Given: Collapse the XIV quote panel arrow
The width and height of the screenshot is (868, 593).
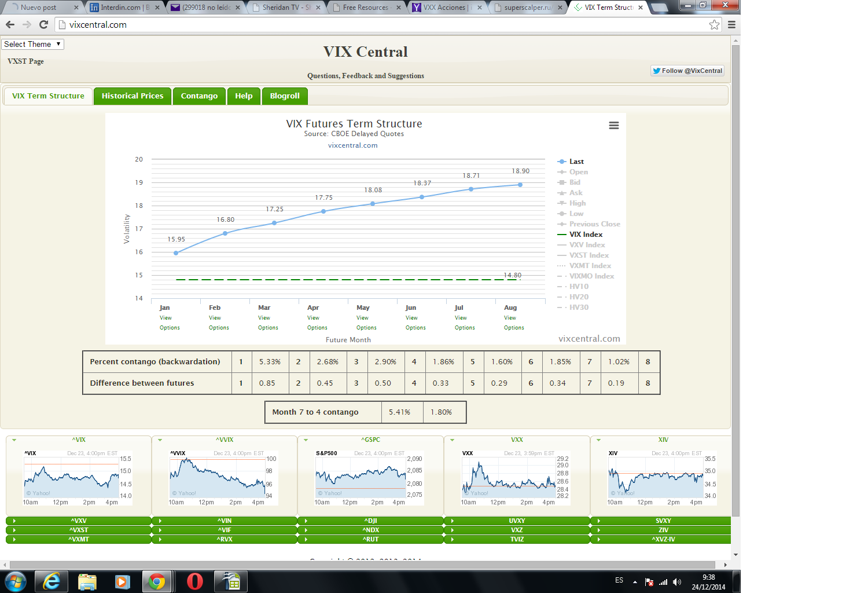Looking at the screenshot, I should tap(598, 440).
